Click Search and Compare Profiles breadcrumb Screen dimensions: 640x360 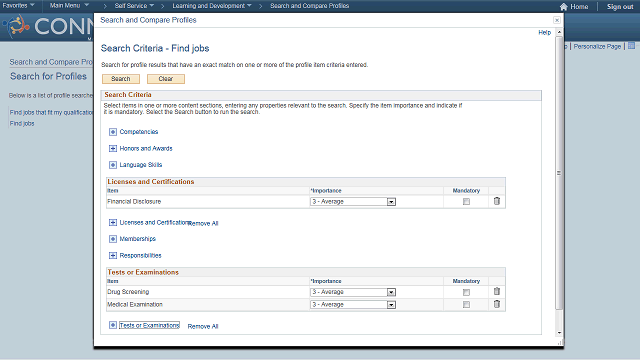(x=309, y=6)
